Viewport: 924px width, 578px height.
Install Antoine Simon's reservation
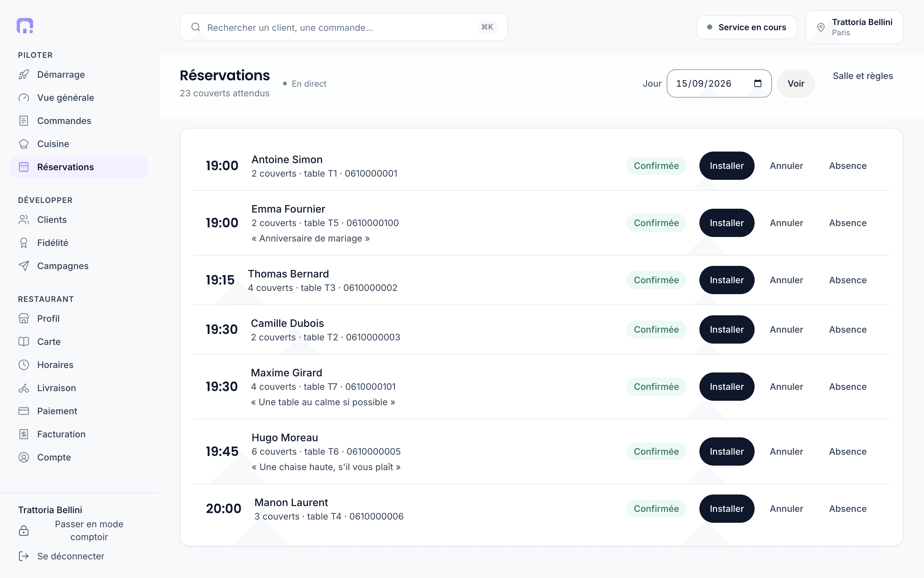727,166
